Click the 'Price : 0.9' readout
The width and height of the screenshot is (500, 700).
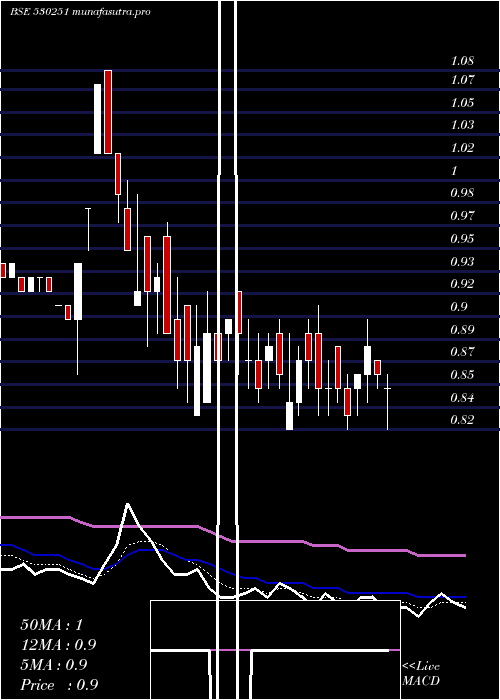tap(59, 685)
